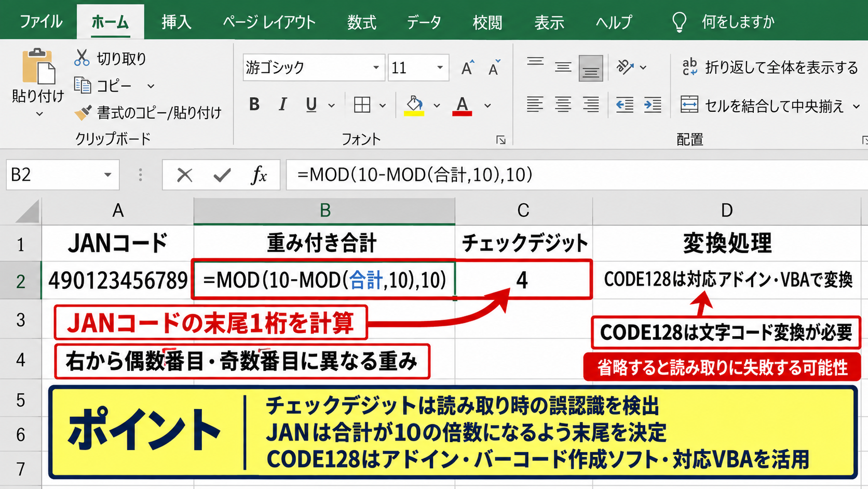
Task: Switch to the 挿入 tab
Action: click(177, 22)
